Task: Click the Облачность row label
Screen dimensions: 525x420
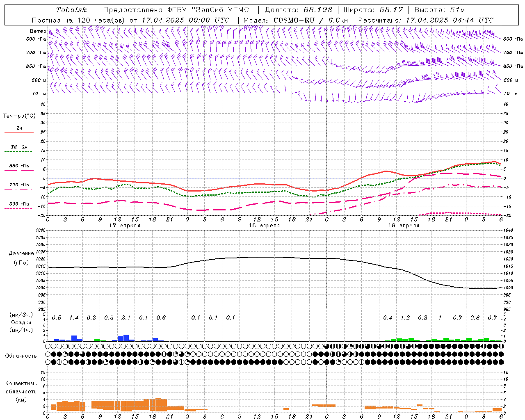Action: pos(21,356)
